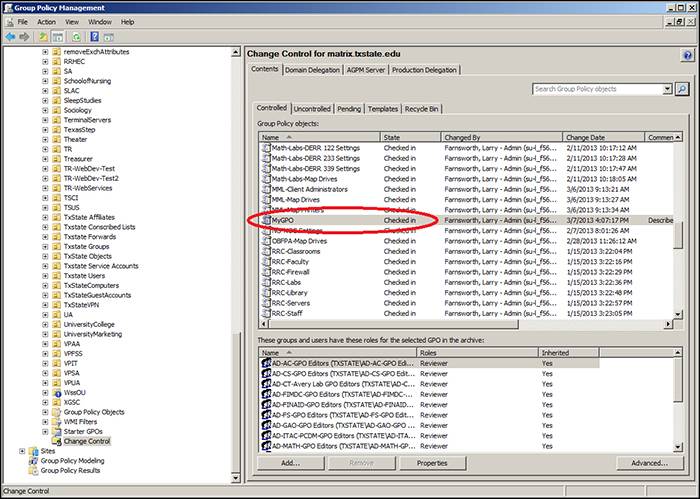700x499 pixels.
Task: Toggle the Show/Hide Console Tree icon
Action: coord(57,37)
